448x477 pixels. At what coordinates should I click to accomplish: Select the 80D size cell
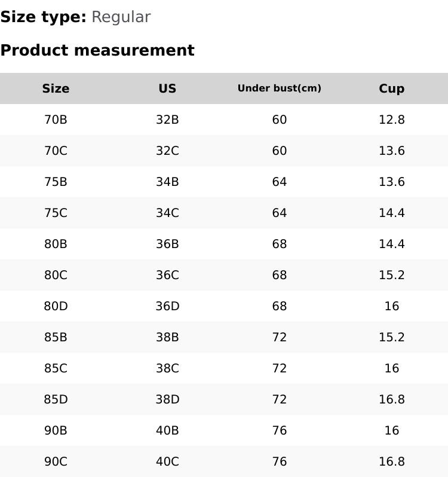[x=56, y=306]
